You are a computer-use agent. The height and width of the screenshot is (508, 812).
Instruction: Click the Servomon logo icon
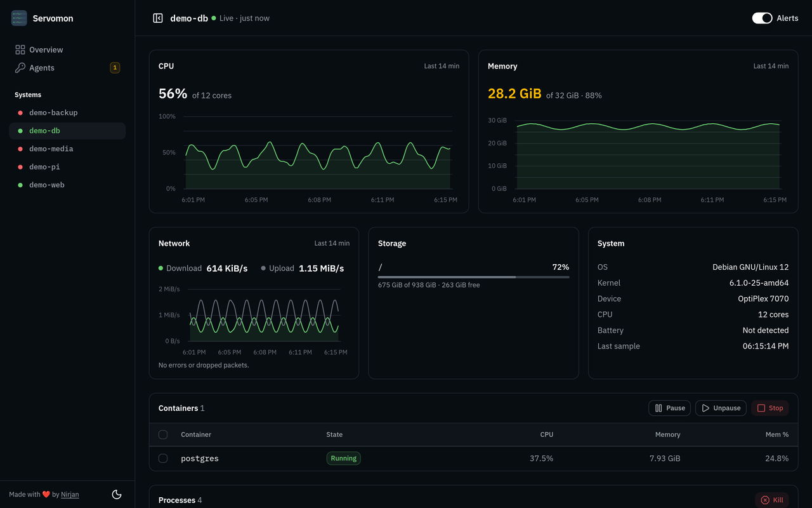[x=19, y=18]
